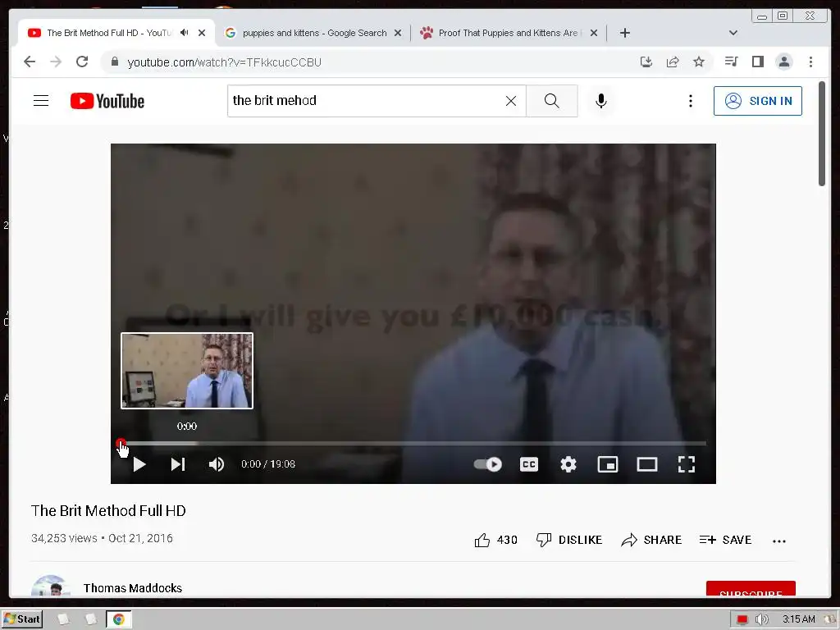840x630 pixels.
Task: Click the address bar URL
Action: (x=225, y=62)
